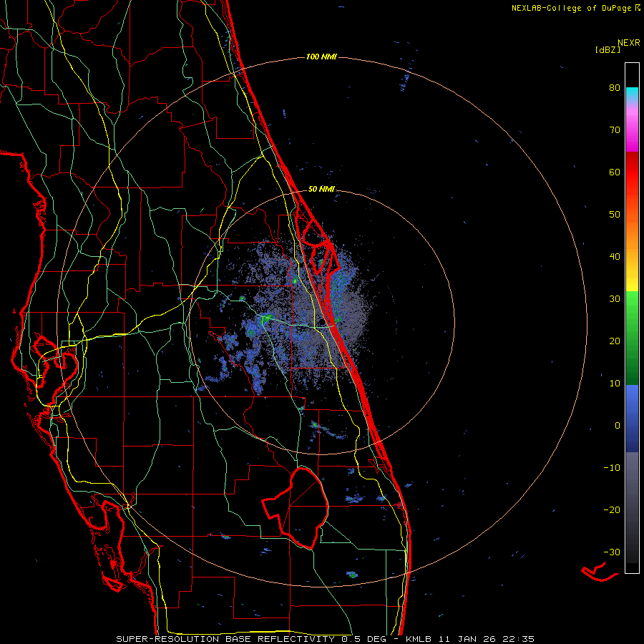
Task: Select the 10 value on the dBZ scale
Action: coord(615,384)
